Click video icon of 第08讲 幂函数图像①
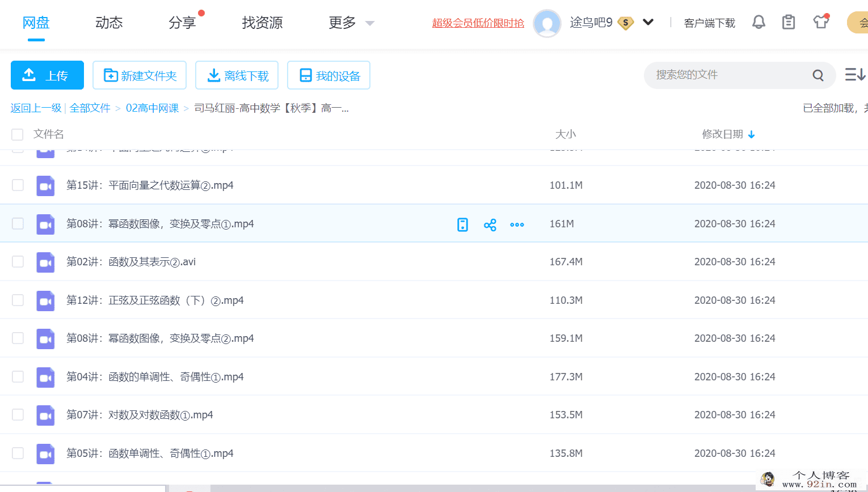 tap(45, 224)
